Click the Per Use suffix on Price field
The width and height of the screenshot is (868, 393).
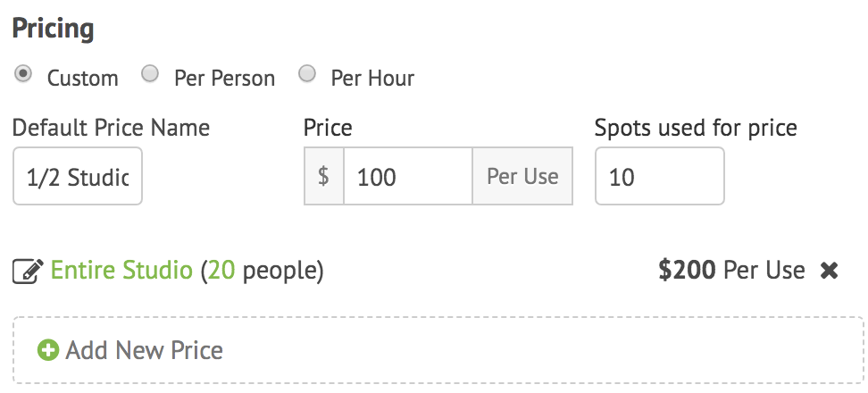[x=522, y=176]
